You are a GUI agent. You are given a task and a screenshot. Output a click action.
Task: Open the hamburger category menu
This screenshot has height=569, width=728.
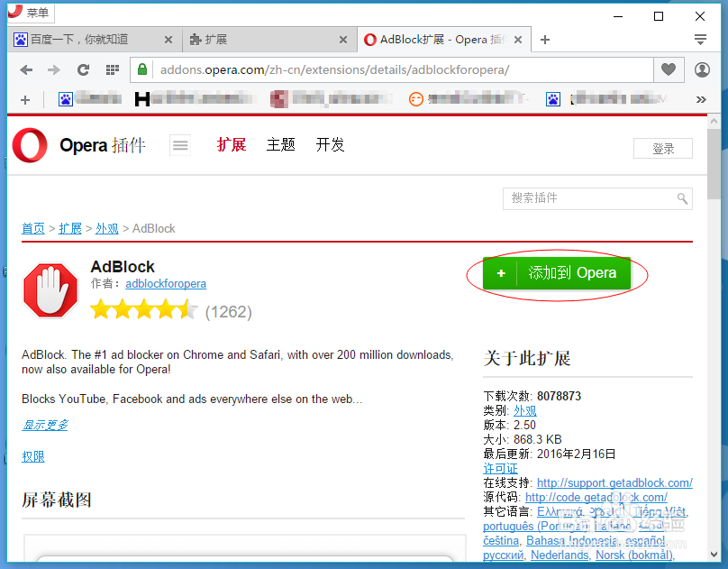pyautogui.click(x=180, y=145)
